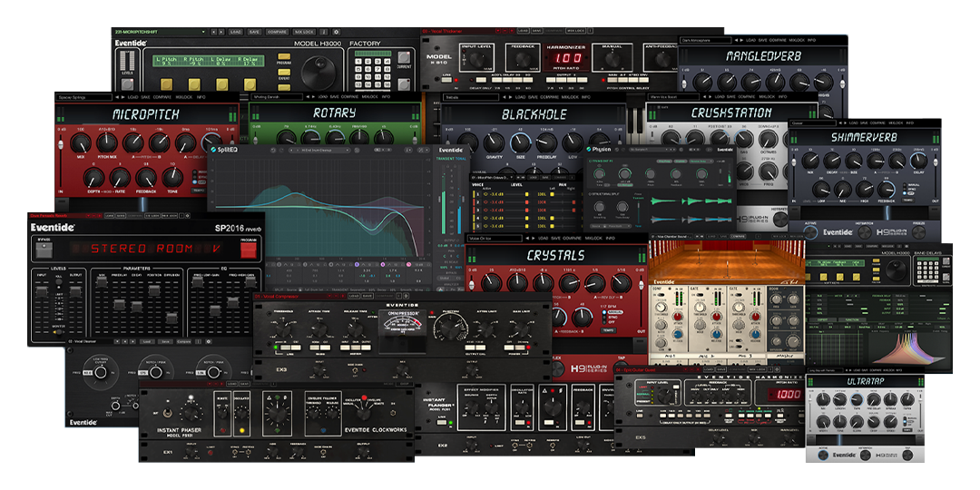Click CURRENT button on H3000 Factory
The height and width of the screenshot is (490, 980).
(404, 57)
